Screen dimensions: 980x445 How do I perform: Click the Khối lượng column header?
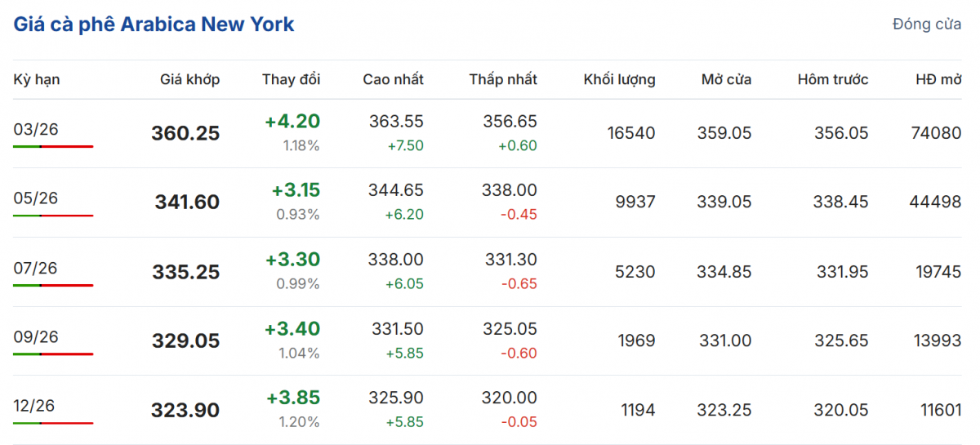coord(619,79)
